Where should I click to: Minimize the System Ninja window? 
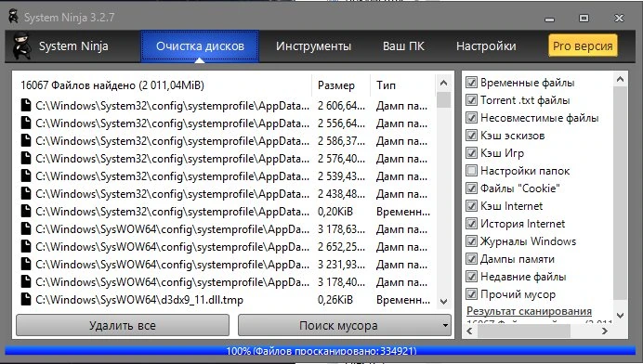point(550,19)
